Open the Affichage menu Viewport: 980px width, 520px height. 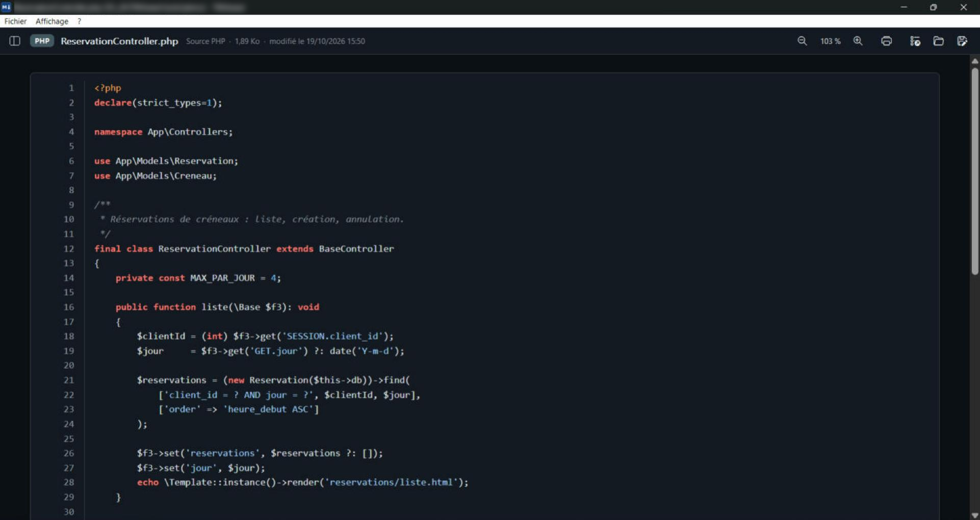[52, 21]
